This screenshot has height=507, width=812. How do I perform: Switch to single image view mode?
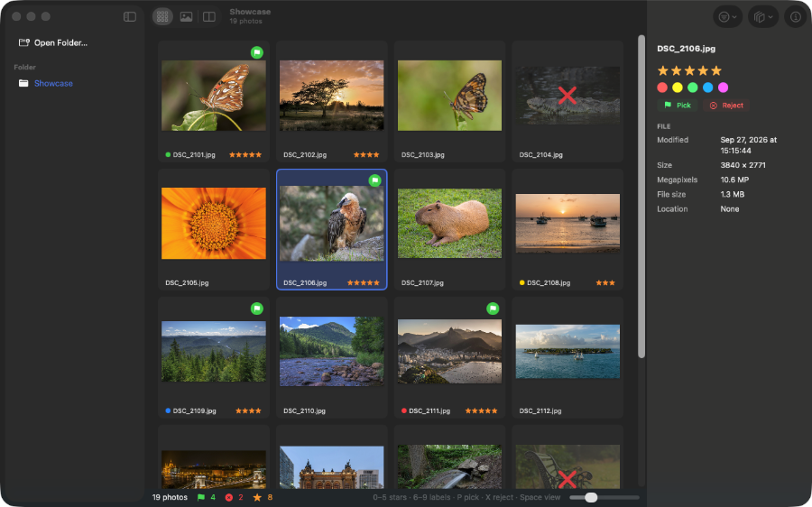186,16
